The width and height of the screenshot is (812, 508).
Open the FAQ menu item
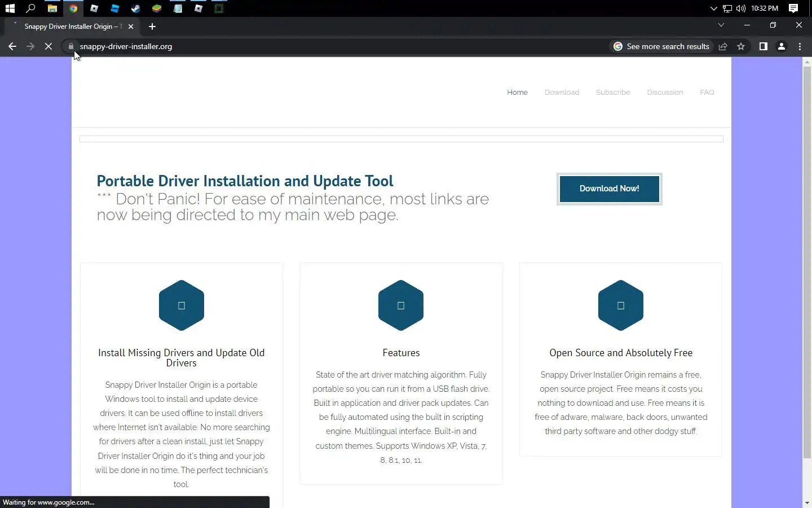(x=707, y=92)
